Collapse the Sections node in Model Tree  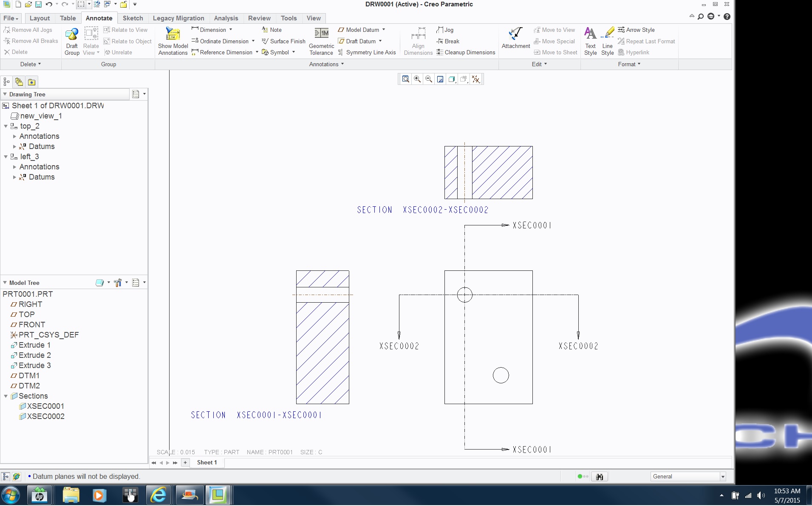coord(6,396)
